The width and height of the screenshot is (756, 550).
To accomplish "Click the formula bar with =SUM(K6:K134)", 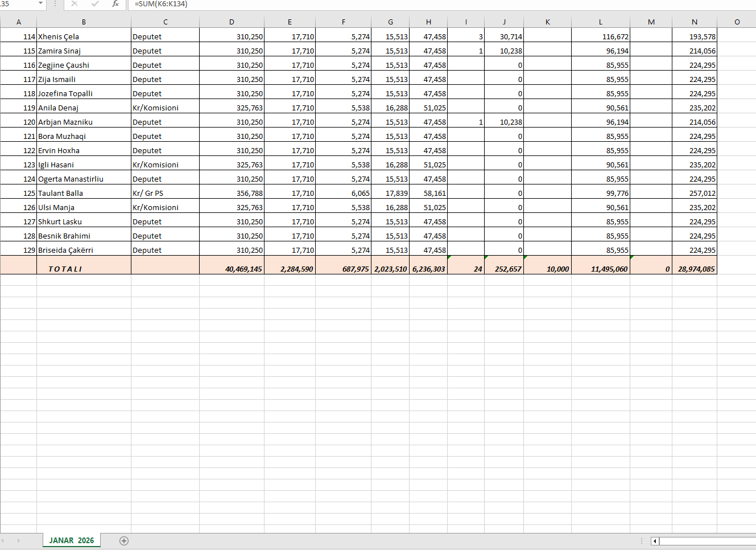I will click(x=398, y=4).
